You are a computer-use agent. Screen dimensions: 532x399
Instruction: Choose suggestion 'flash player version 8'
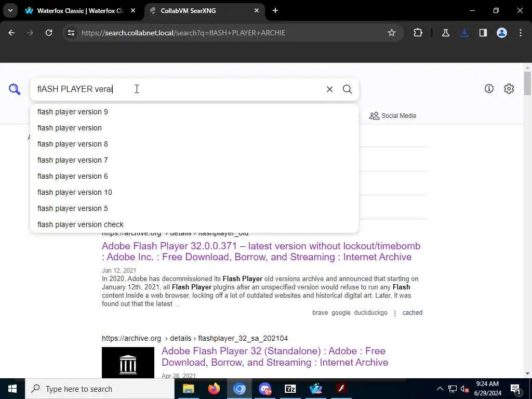pos(194,144)
